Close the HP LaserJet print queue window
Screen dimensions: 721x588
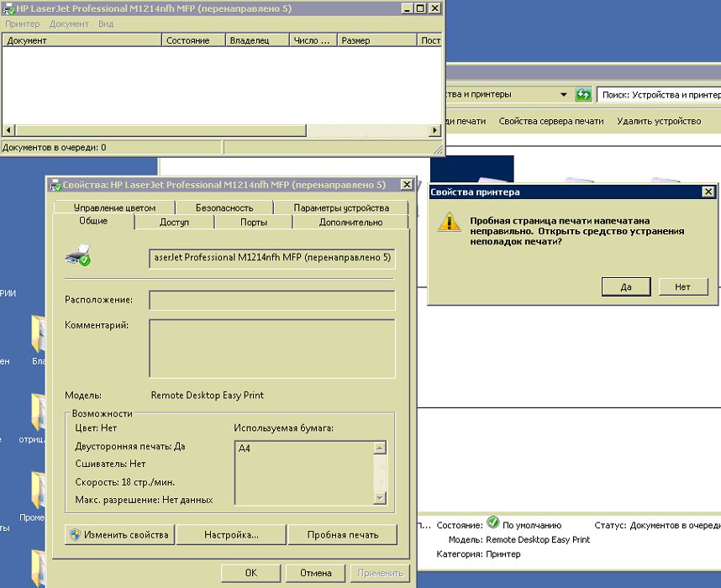tap(435, 8)
